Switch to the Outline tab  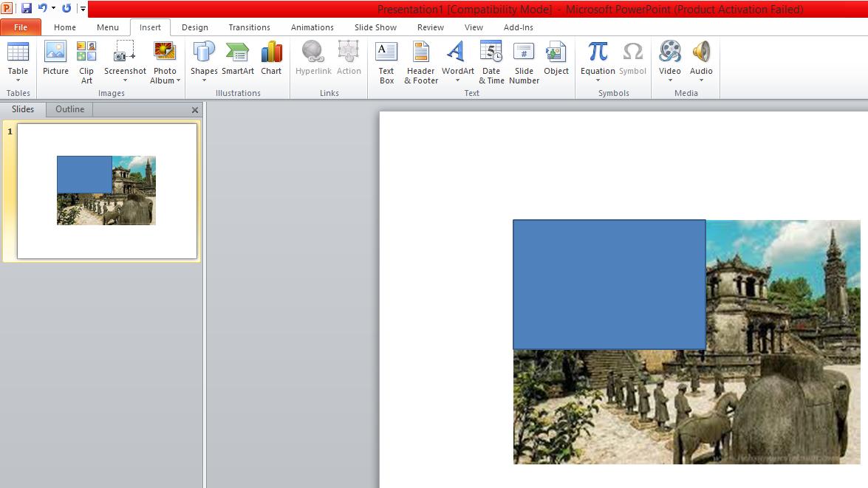click(x=69, y=109)
